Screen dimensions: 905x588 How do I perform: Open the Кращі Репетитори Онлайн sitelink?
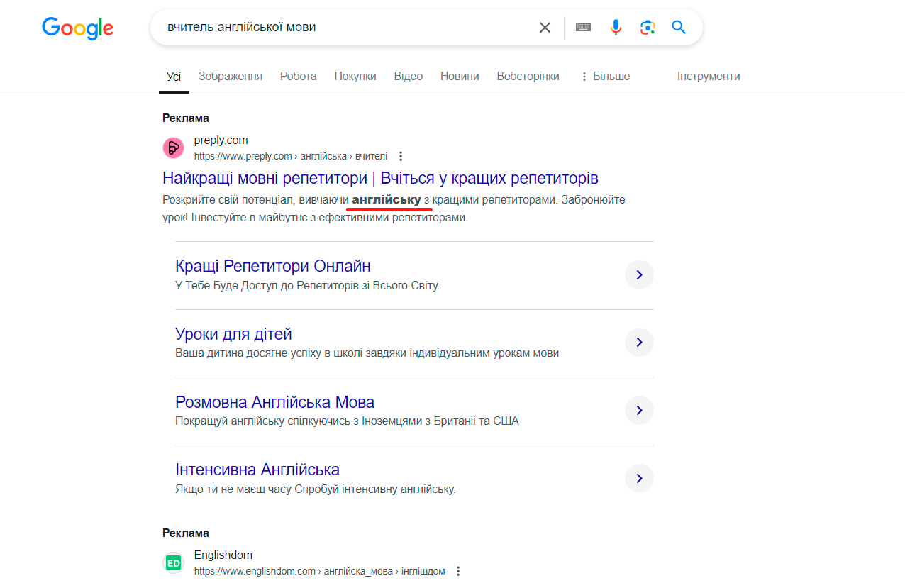pos(273,266)
